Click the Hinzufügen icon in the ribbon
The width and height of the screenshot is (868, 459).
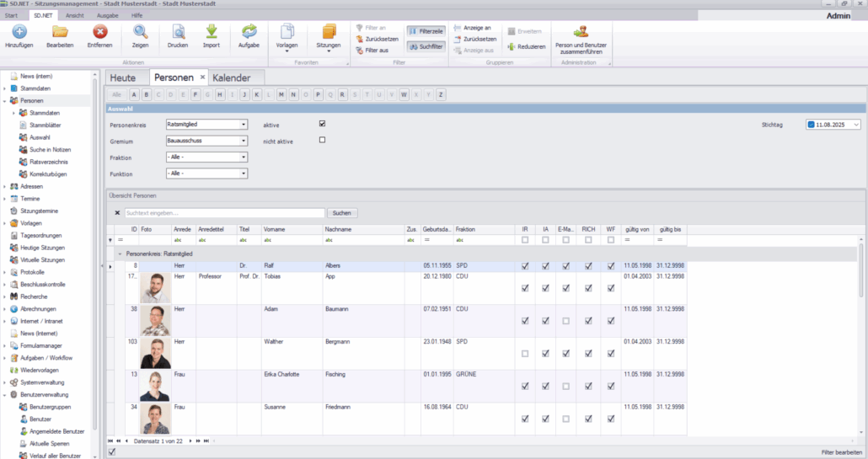tap(19, 33)
